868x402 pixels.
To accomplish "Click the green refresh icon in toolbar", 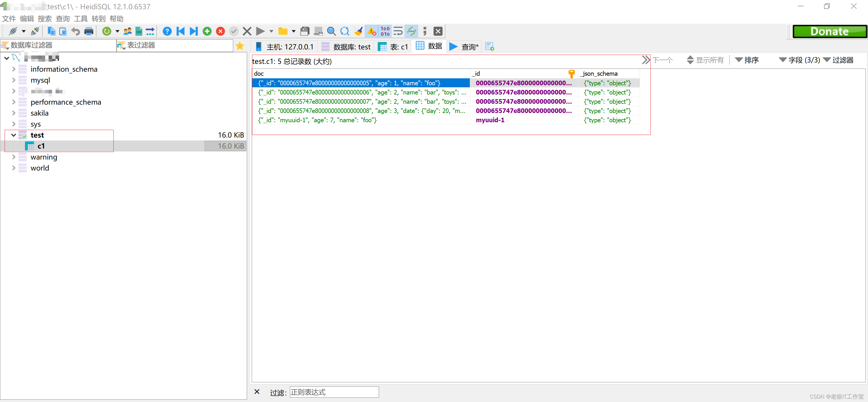I will click(106, 31).
